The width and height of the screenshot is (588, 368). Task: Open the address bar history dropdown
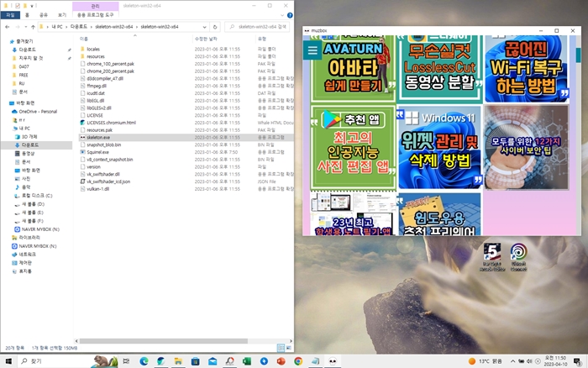[x=204, y=27]
